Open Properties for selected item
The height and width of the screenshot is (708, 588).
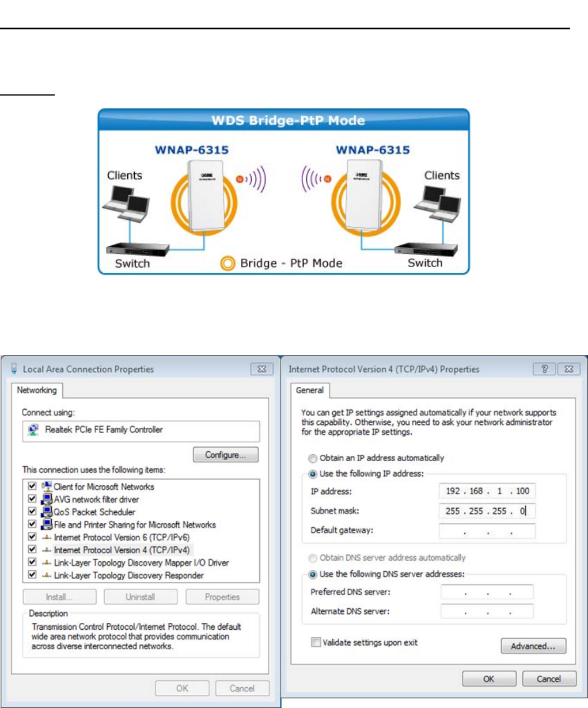click(222, 597)
